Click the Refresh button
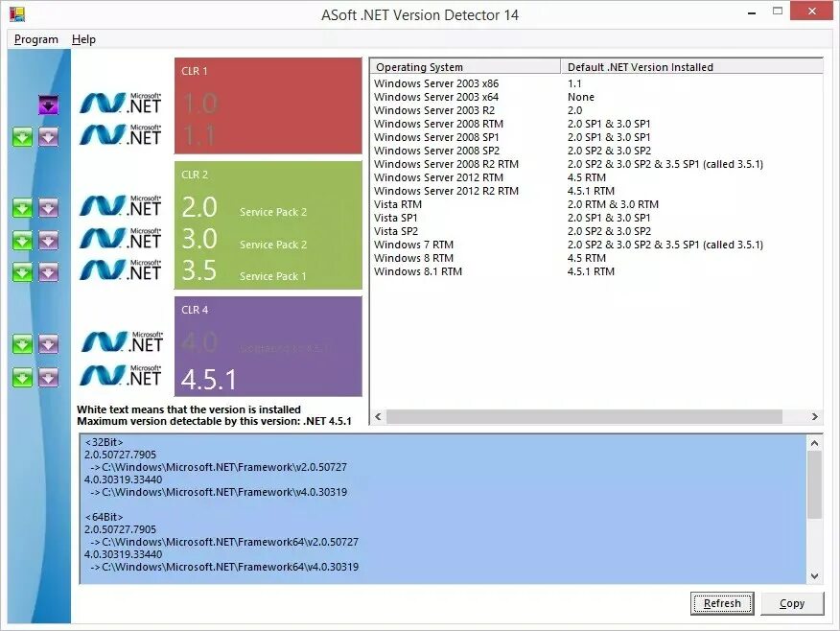The height and width of the screenshot is (631, 840). coord(722,603)
